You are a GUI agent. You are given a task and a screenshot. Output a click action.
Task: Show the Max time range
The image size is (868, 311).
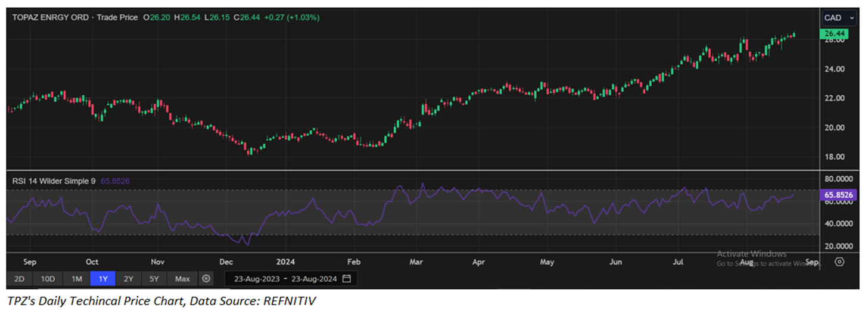coord(182,278)
